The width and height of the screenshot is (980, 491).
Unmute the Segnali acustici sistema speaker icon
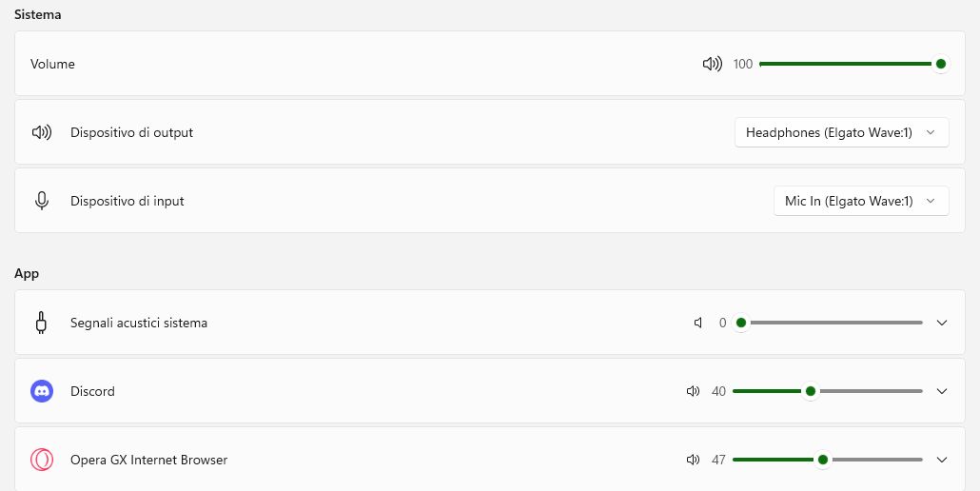point(698,323)
